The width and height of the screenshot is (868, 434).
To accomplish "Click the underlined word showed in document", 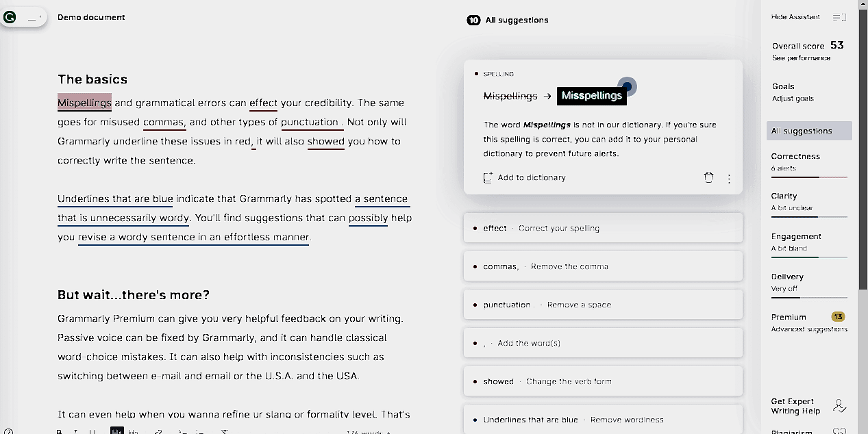I will tap(325, 142).
